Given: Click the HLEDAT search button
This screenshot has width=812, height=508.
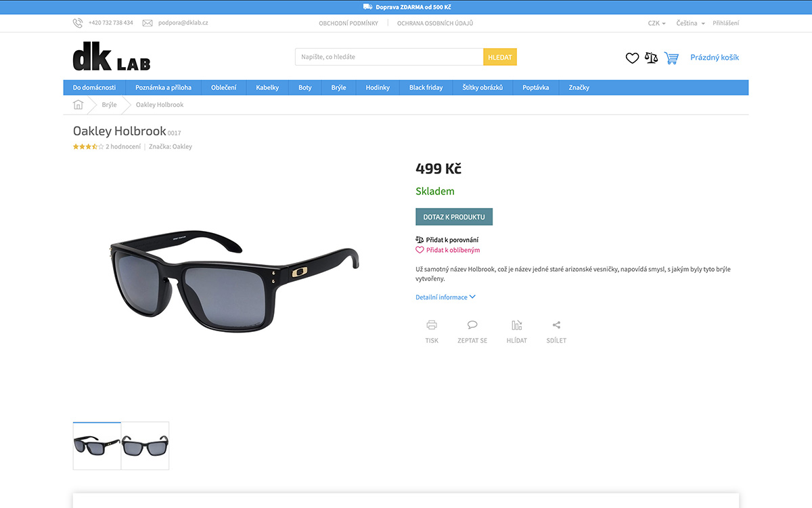Looking at the screenshot, I should pyautogui.click(x=500, y=57).
